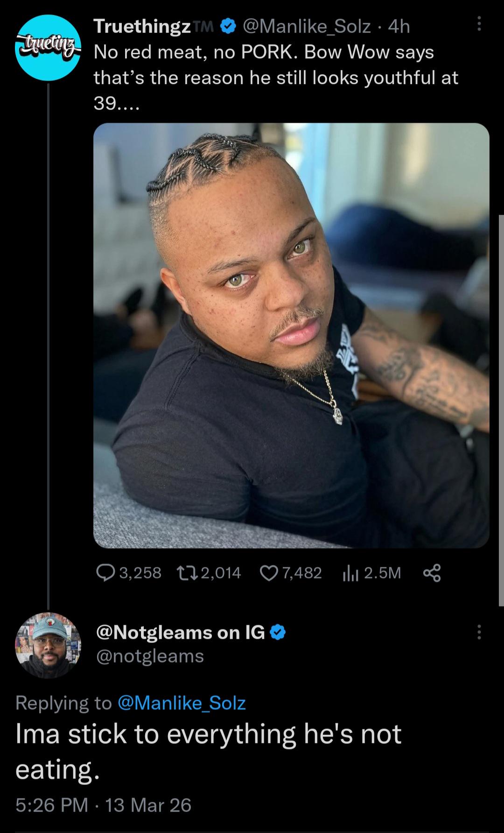The width and height of the screenshot is (504, 833).
Task: Open more options menu for Truethingz tweet
Action: pos(478,24)
